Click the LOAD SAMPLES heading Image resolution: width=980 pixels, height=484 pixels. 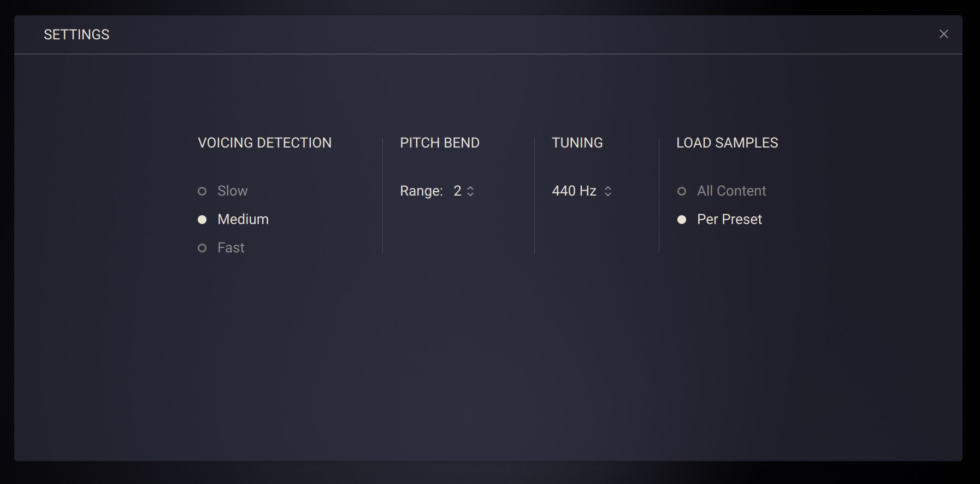point(727,143)
